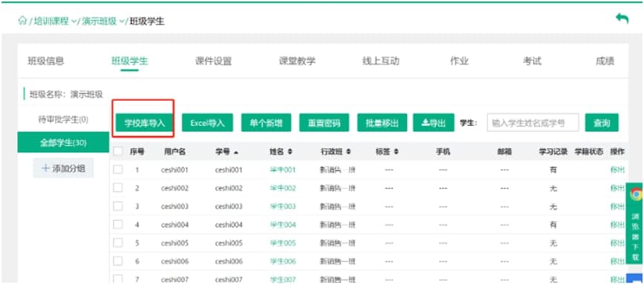Select the 班级学生 tab
This screenshot has height=286, width=644.
[x=130, y=61]
